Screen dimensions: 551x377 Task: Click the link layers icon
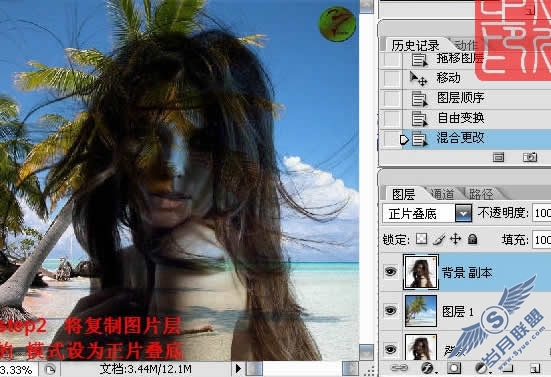399,368
